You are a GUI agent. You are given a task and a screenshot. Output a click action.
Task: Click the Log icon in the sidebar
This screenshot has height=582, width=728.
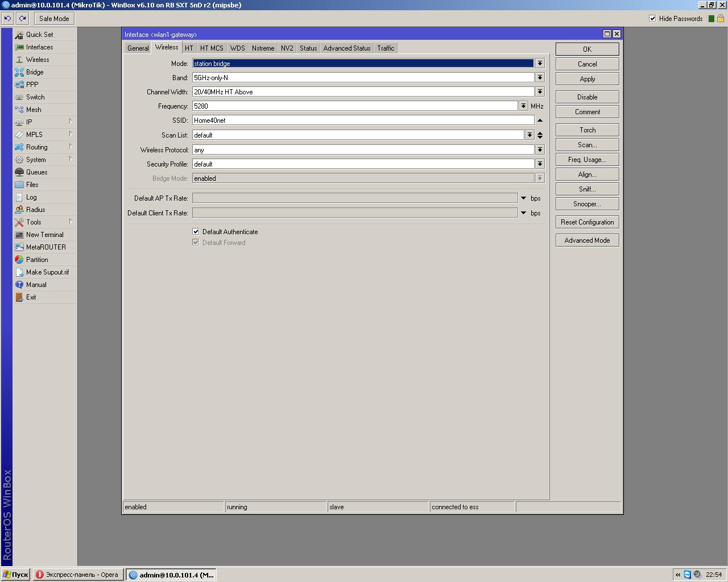pos(19,197)
